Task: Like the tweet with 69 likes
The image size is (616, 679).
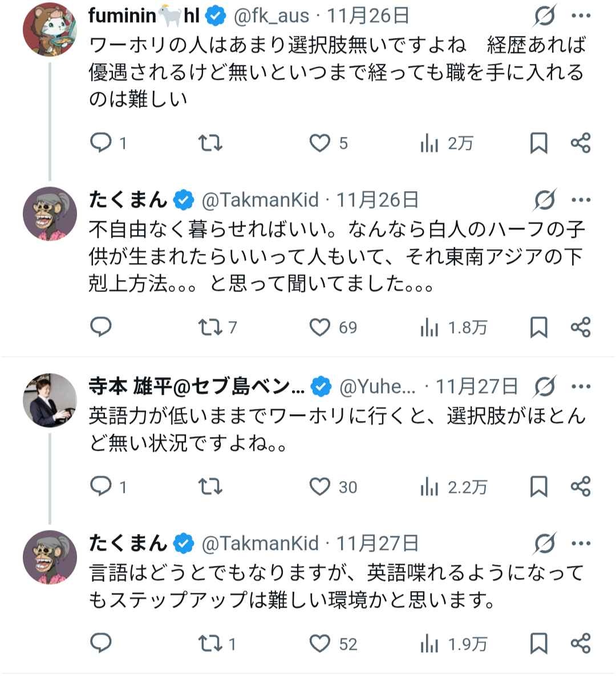Action: 320,327
